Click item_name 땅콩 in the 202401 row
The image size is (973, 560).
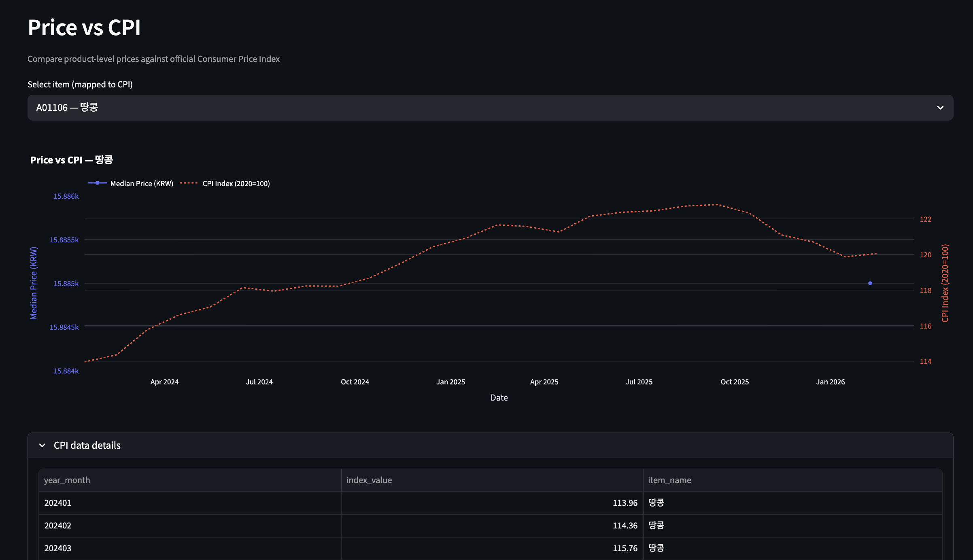[792, 503]
